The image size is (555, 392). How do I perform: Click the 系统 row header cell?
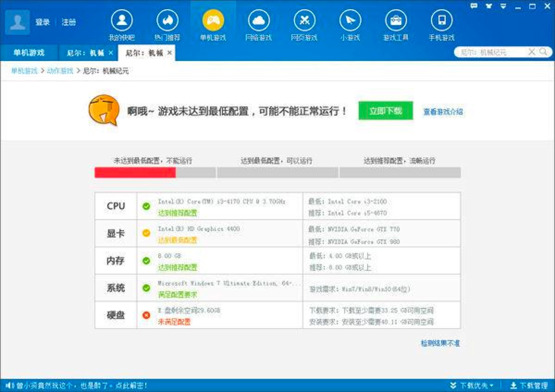pyautogui.click(x=116, y=288)
